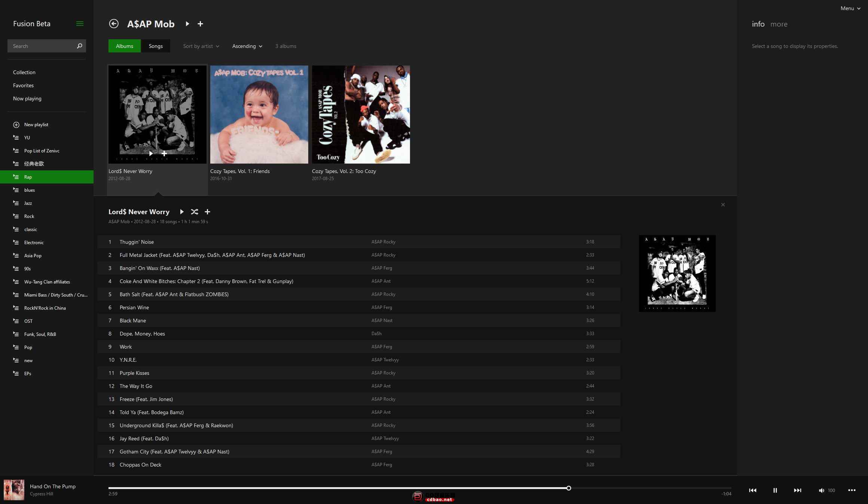Image resolution: width=868 pixels, height=504 pixels.
Task: Play all A$AP Mob music
Action: click(x=187, y=24)
